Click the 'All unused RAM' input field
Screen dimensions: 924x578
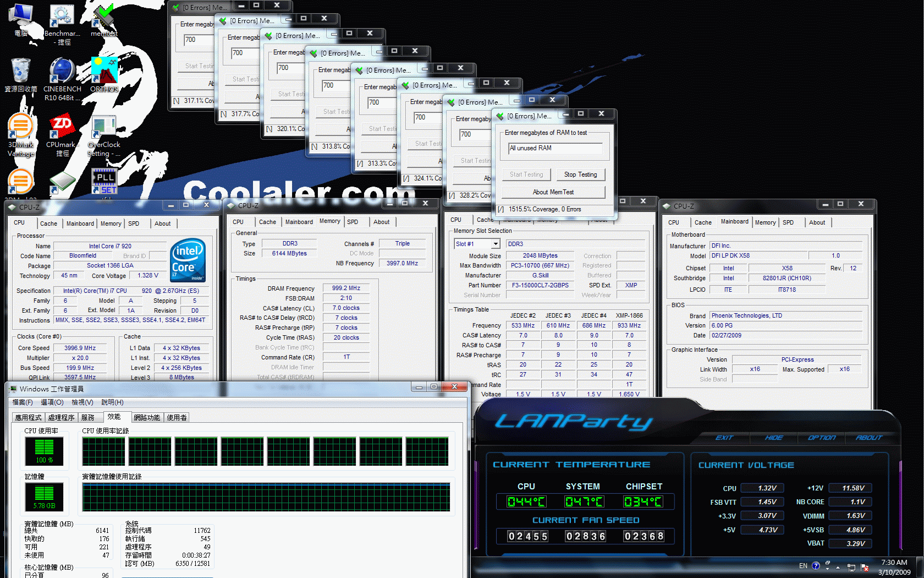[x=555, y=148]
